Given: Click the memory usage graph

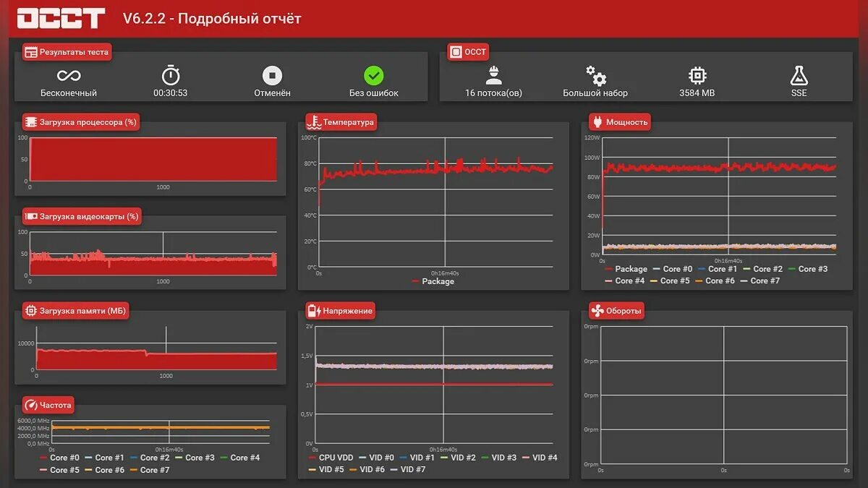Looking at the screenshot, I should click(x=156, y=348).
